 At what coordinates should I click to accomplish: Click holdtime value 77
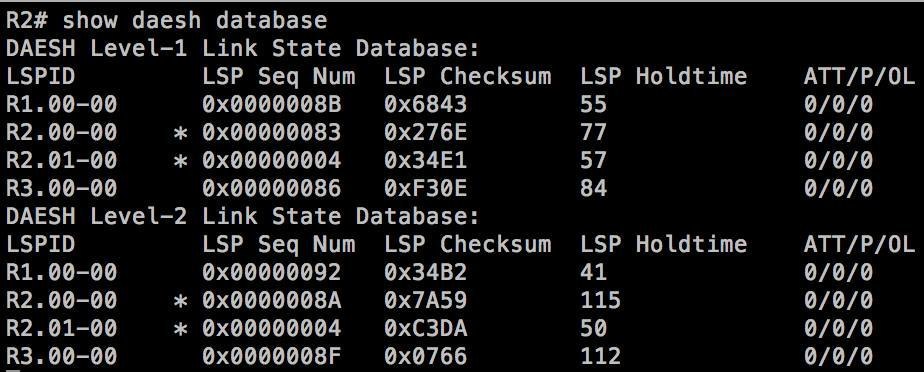pyautogui.click(x=593, y=132)
